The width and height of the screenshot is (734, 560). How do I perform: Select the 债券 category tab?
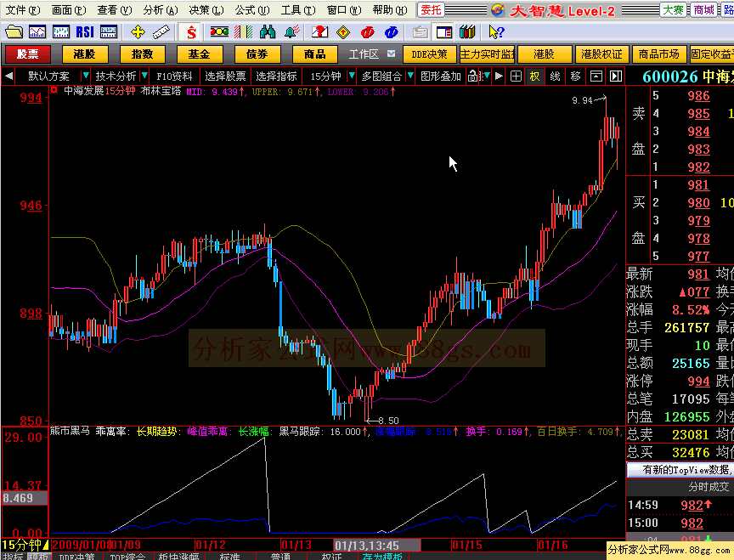tap(257, 54)
